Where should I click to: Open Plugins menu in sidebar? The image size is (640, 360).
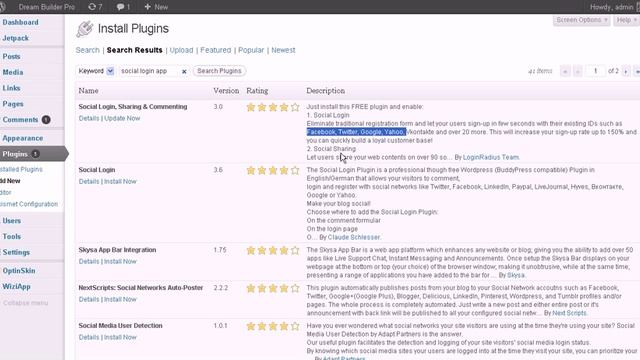[15, 154]
